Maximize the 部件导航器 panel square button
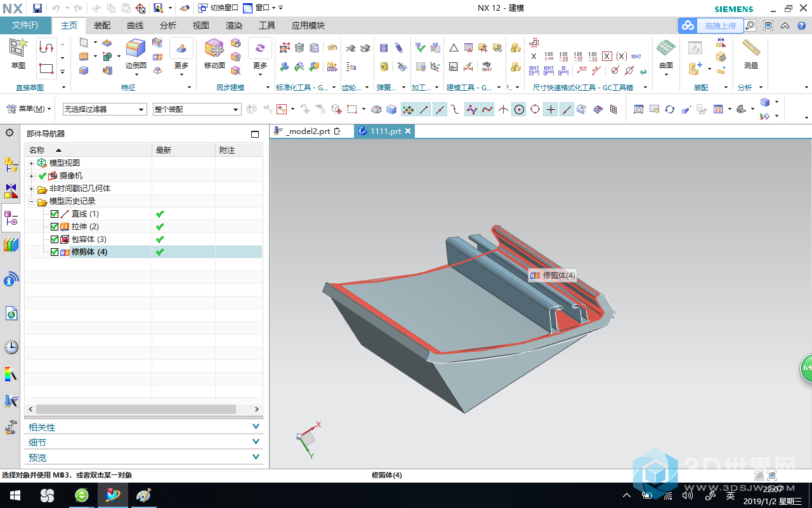The width and height of the screenshot is (812, 508). point(255,134)
